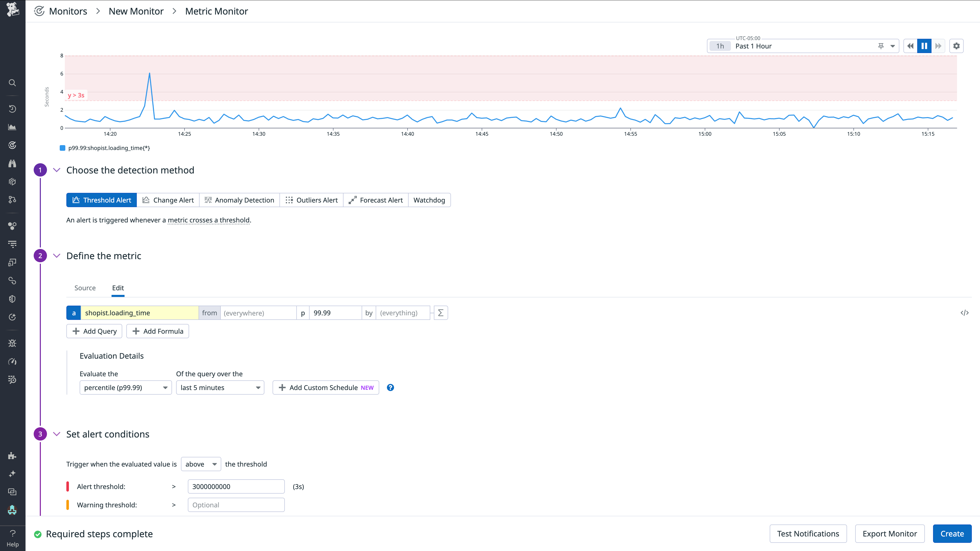The width and height of the screenshot is (980, 551).
Task: Open the binoculars icon in sidebar
Action: click(x=12, y=164)
